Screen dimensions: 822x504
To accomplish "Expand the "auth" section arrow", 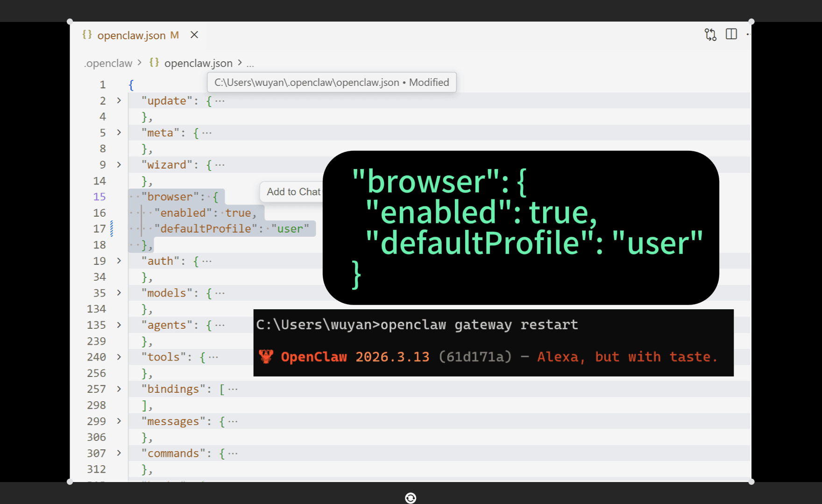I will pos(119,261).
